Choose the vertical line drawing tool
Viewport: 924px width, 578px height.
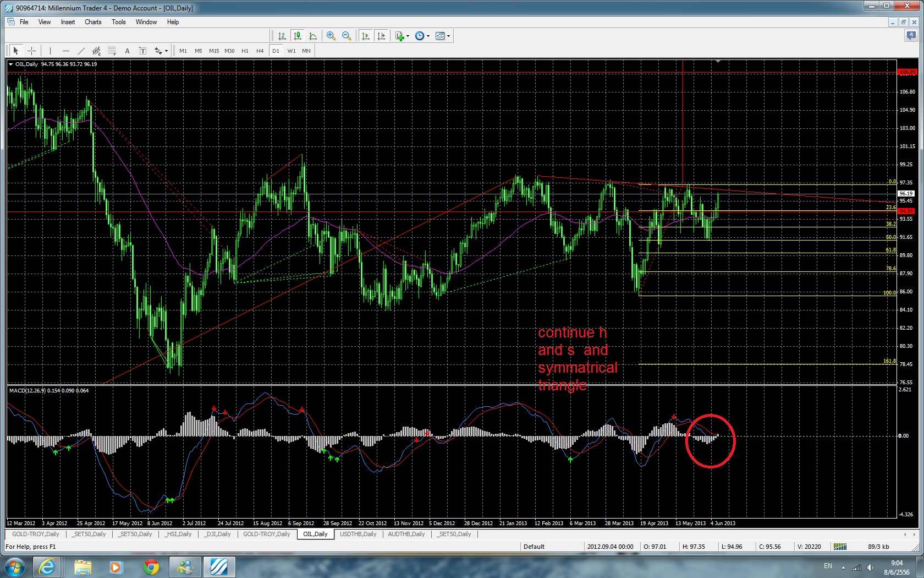pos(50,51)
